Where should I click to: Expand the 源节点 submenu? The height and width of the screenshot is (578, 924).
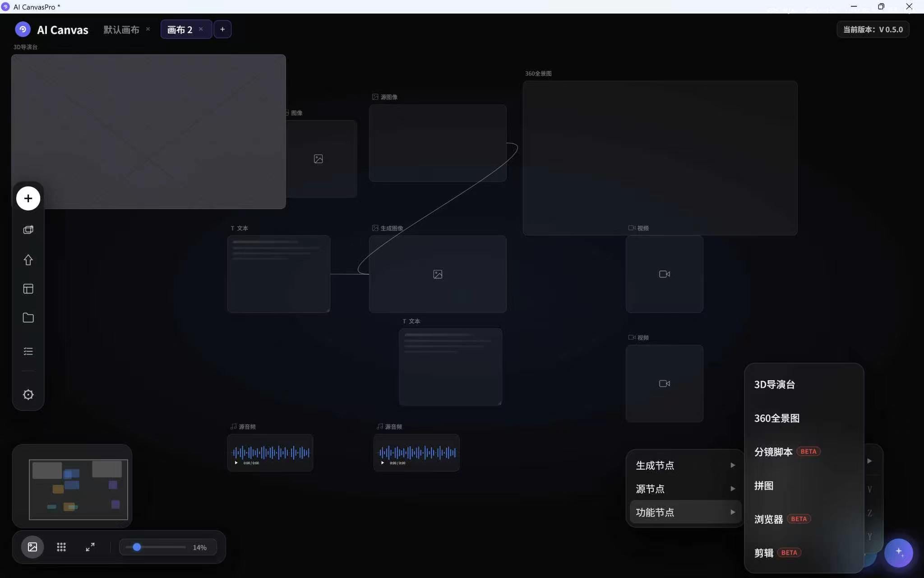point(685,489)
